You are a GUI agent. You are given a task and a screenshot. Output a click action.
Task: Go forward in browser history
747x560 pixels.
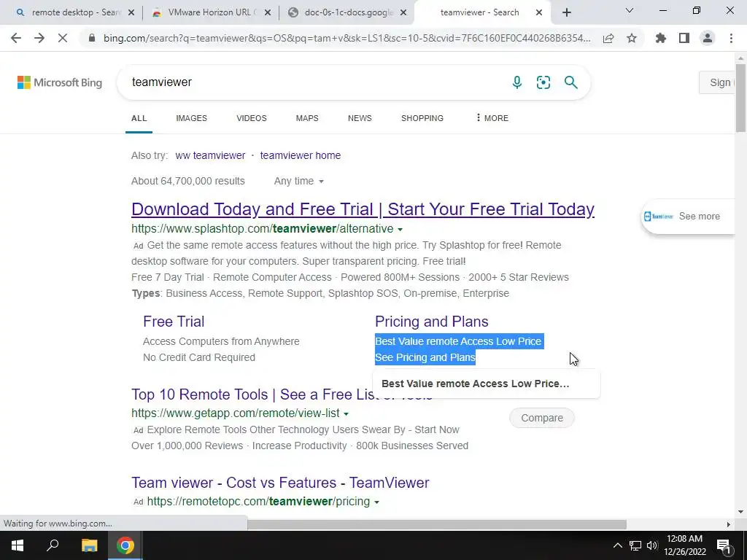[39, 38]
